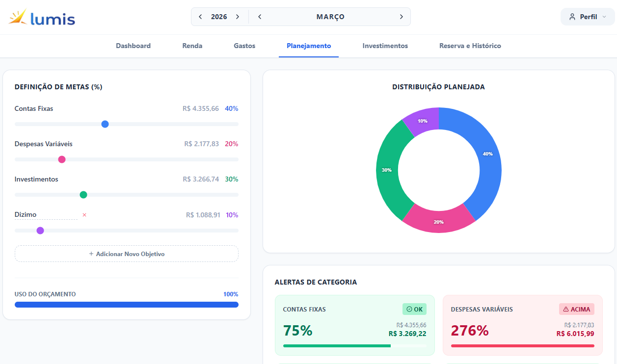
Task: Click the Contas Fixas slider handle
Action: 105,124
